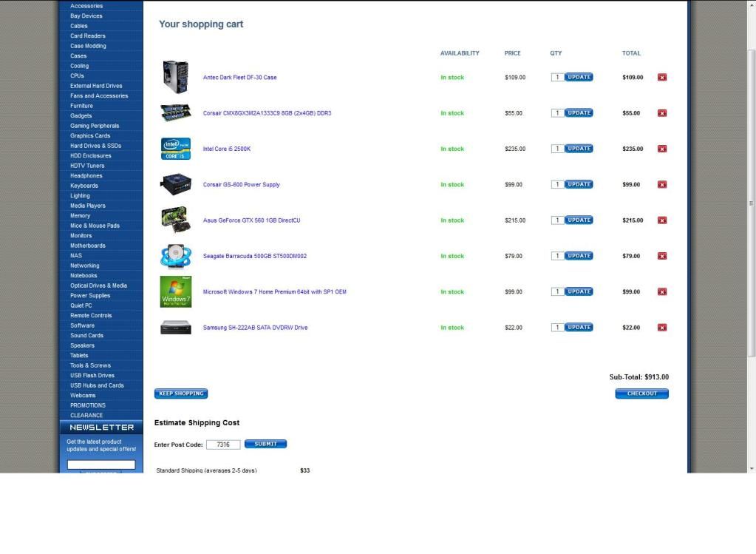Open Asus GeForce graphics card image
This screenshot has height=554, width=756.
174,220
